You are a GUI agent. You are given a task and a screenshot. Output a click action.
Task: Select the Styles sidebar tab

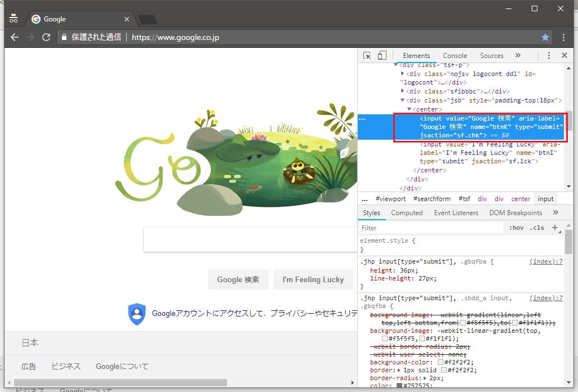point(371,213)
